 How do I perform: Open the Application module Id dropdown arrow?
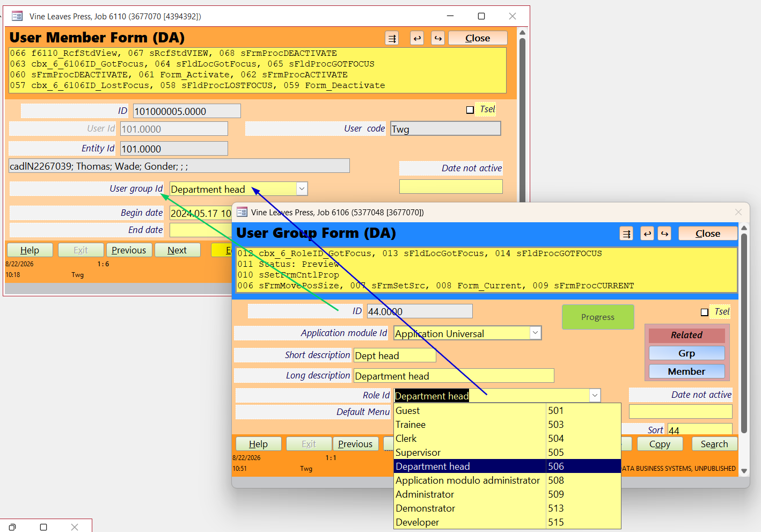pyautogui.click(x=535, y=333)
